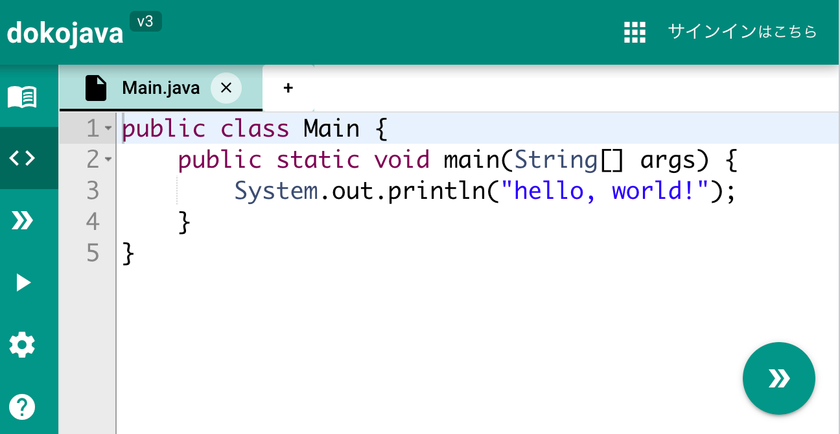Click line number 5 in the gutter
The width and height of the screenshot is (840, 434).
click(x=92, y=253)
